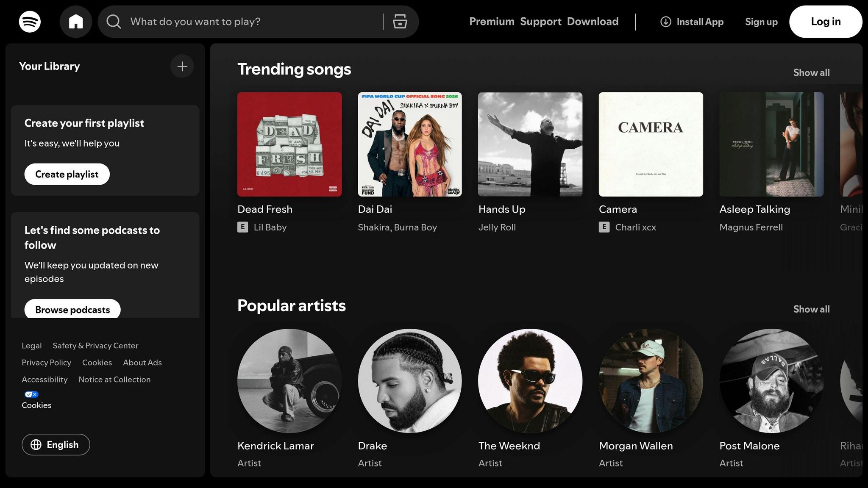Open Asleep Talking album cover
The image size is (868, 488).
coord(771,144)
